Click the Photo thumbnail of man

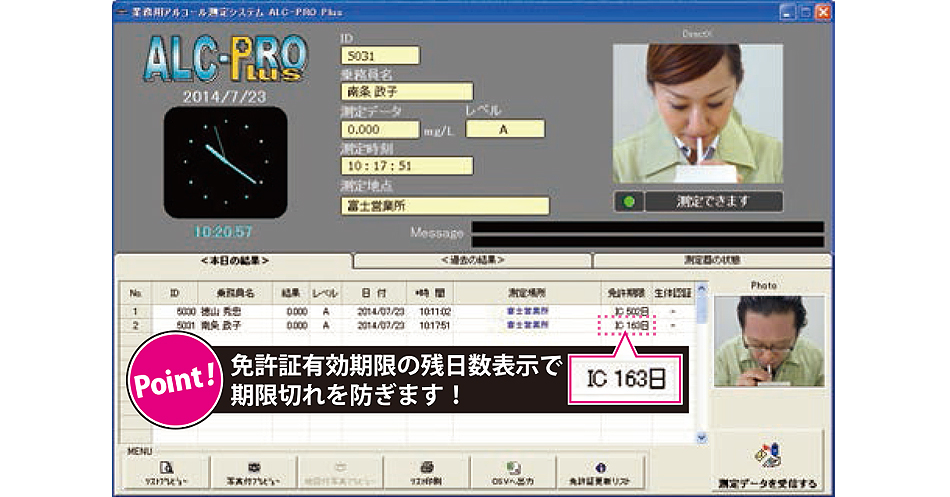(x=769, y=341)
